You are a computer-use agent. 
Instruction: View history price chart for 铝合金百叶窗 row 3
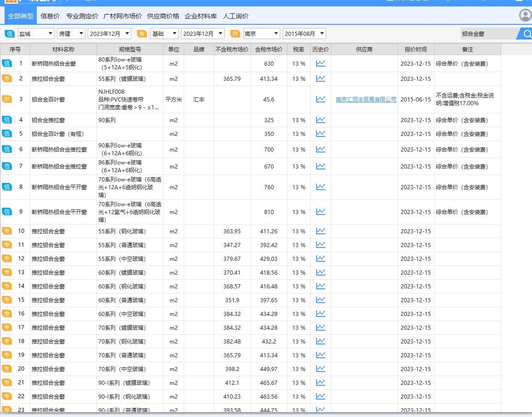click(321, 99)
